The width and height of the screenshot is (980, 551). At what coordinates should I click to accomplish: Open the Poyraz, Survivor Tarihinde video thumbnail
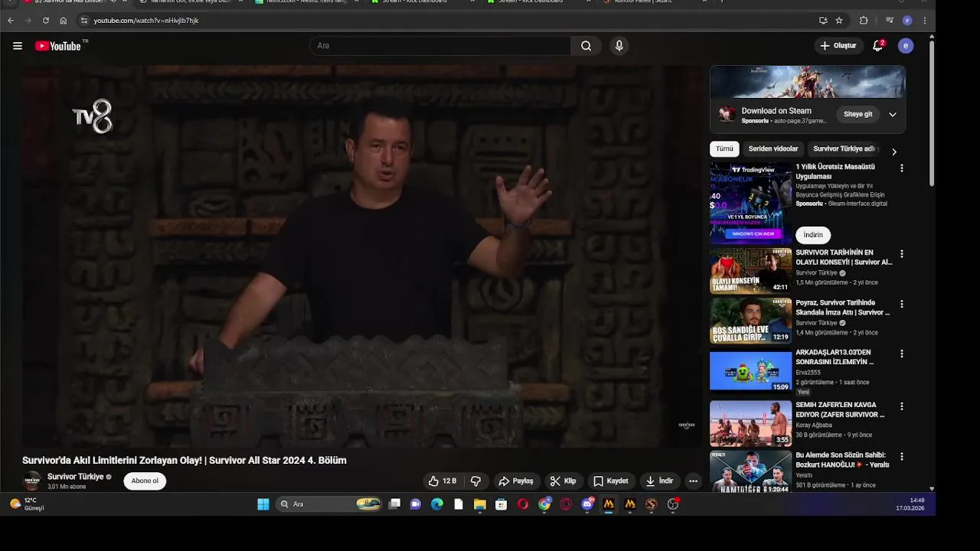(x=750, y=321)
